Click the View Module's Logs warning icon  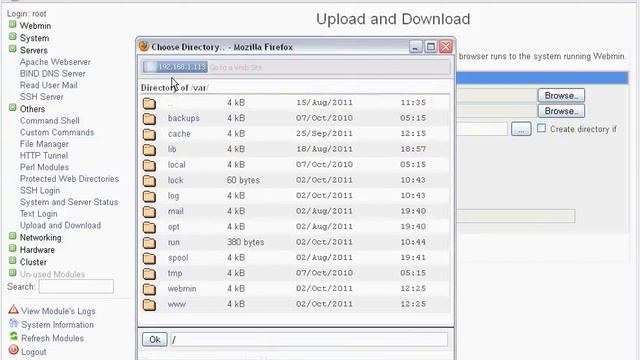(13, 309)
